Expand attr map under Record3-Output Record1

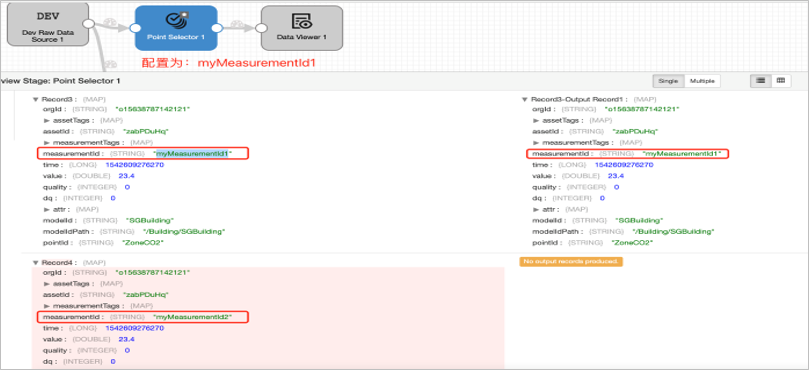click(x=536, y=209)
